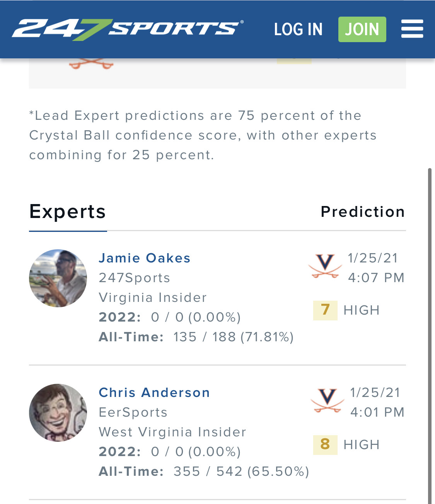Click confidence score 7 badge

(x=325, y=310)
